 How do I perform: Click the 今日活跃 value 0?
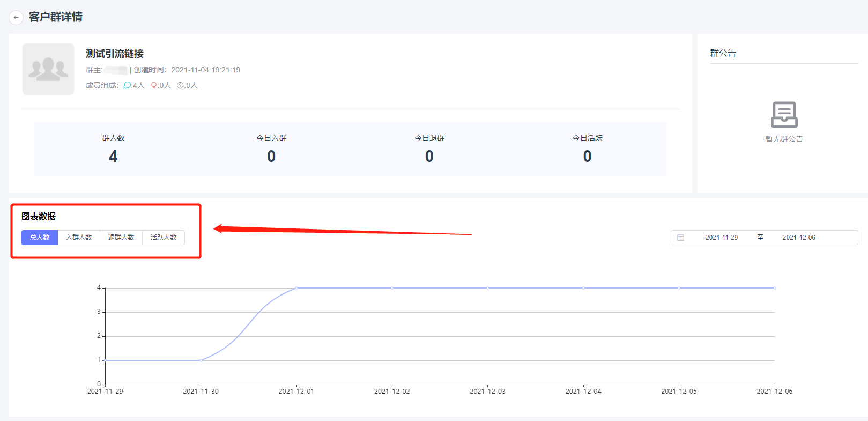coord(588,156)
